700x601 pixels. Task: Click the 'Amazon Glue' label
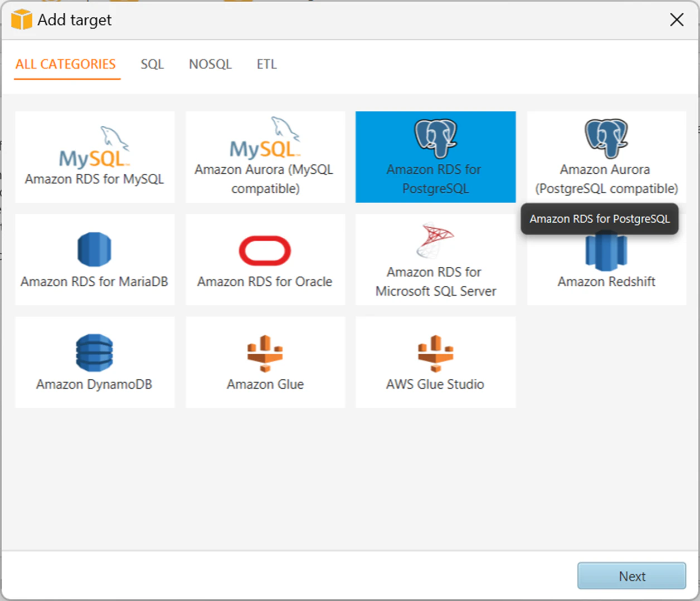click(265, 384)
